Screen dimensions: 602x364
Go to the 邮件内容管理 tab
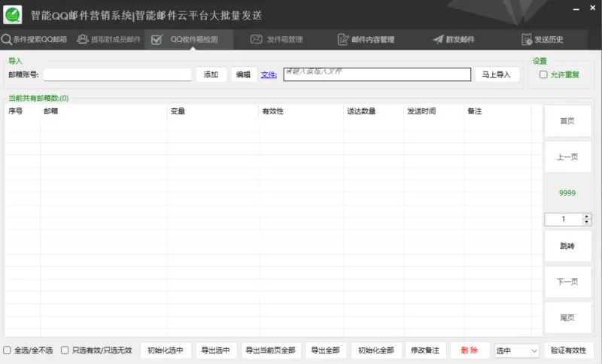pos(366,39)
